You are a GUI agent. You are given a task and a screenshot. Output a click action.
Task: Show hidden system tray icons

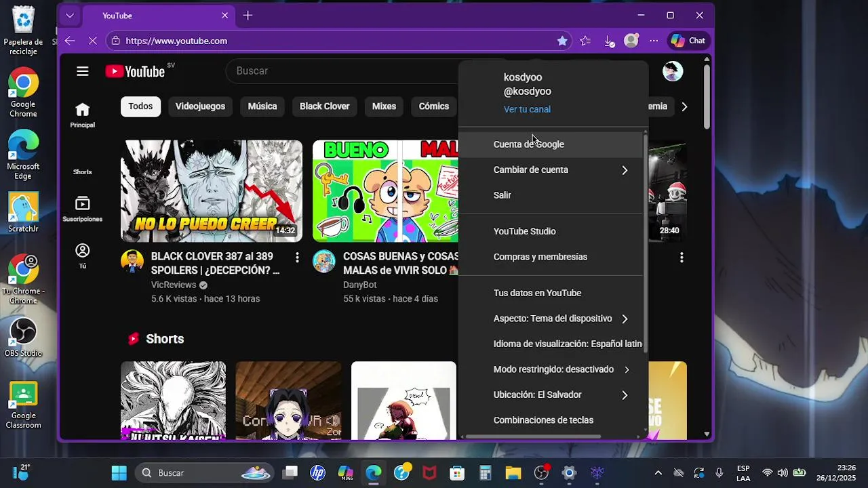pos(658,472)
